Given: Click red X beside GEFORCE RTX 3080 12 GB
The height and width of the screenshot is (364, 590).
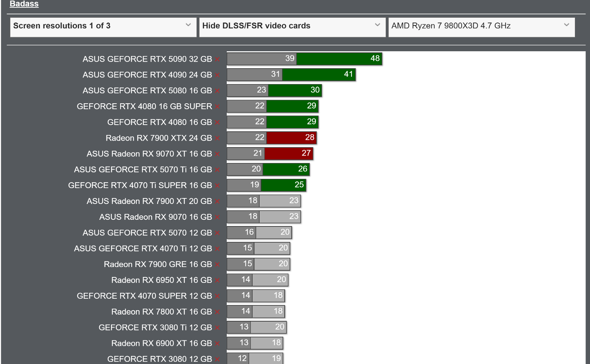Looking at the screenshot, I should coord(218,360).
